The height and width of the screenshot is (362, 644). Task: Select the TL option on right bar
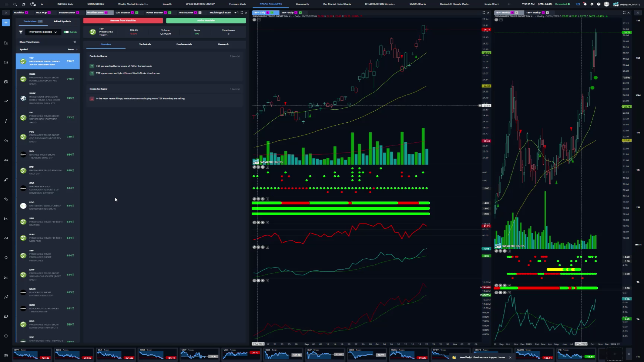(x=638, y=282)
